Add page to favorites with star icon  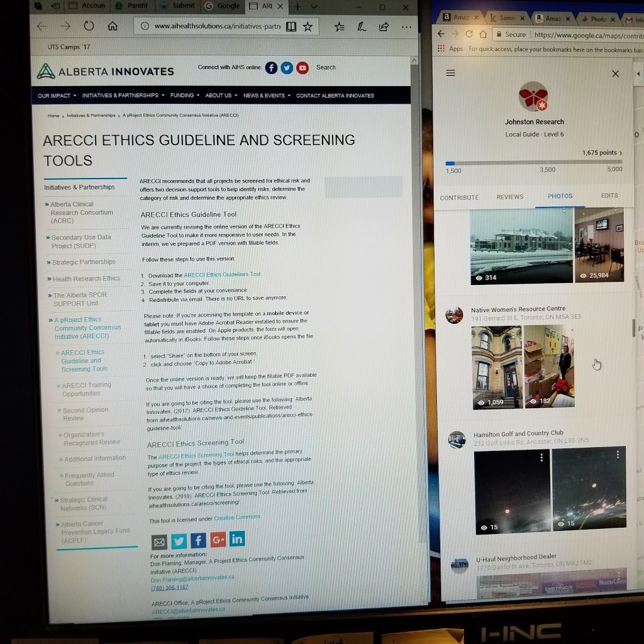(308, 26)
